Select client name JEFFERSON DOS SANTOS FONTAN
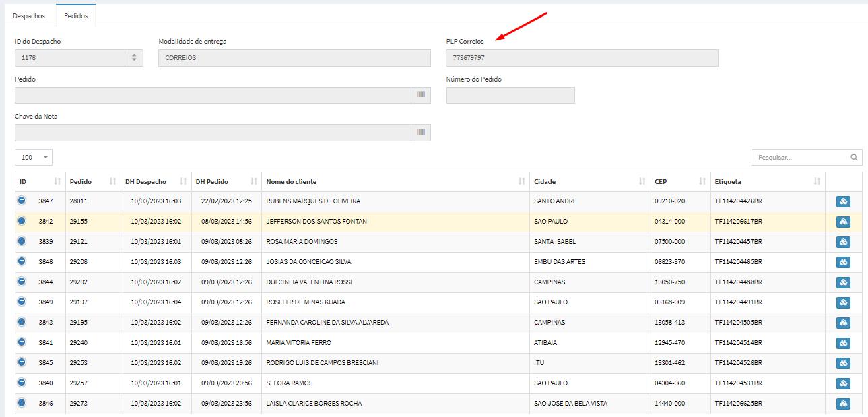This screenshot has height=417, width=868. coord(317,222)
